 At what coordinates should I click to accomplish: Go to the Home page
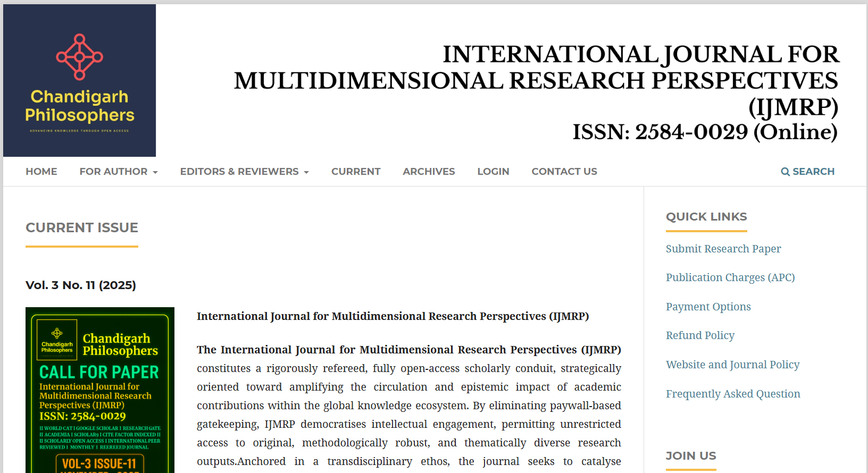[x=41, y=172]
